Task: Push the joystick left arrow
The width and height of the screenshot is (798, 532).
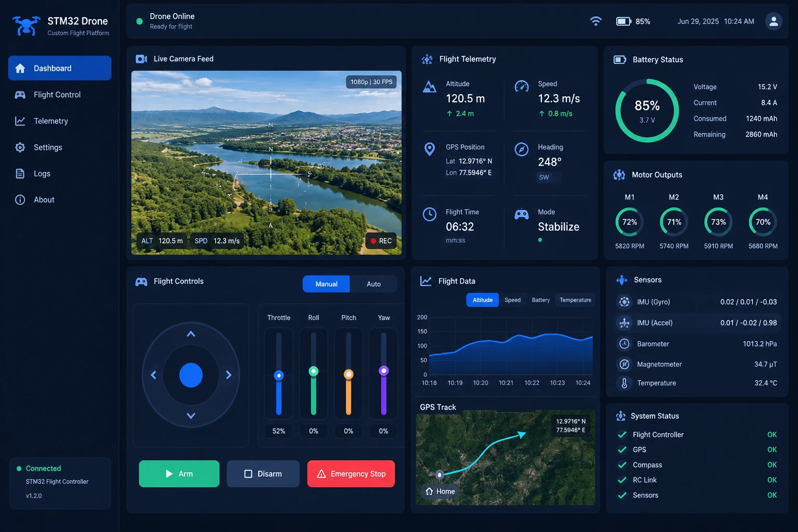Action: 153,375
